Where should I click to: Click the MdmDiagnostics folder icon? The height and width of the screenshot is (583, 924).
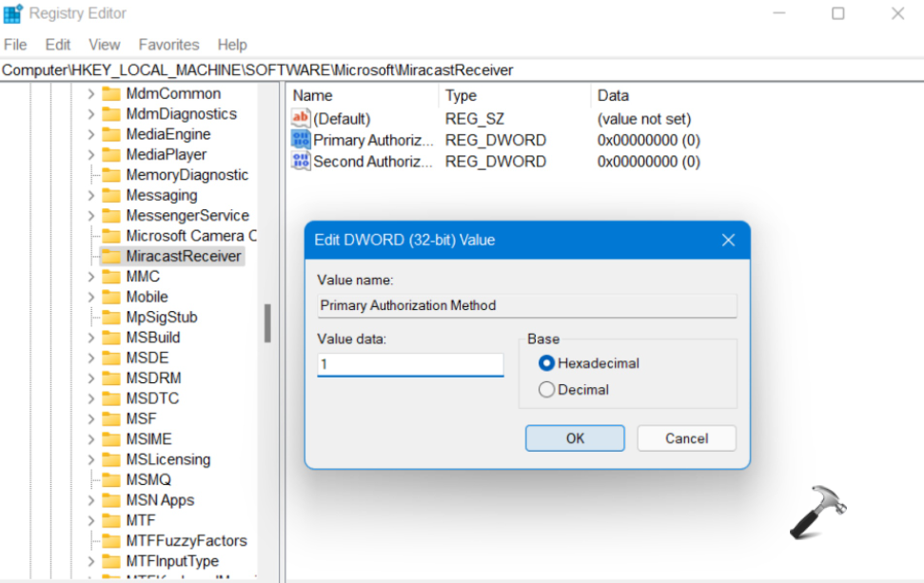click(110, 114)
